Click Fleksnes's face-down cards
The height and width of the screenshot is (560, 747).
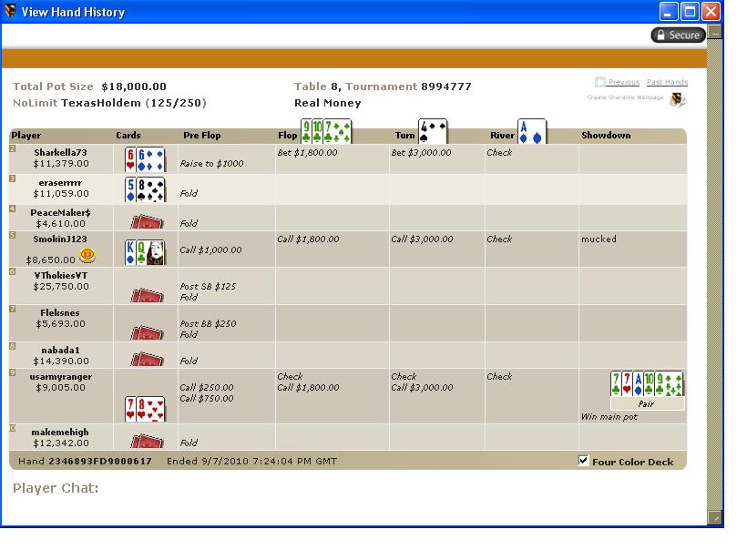147,332
